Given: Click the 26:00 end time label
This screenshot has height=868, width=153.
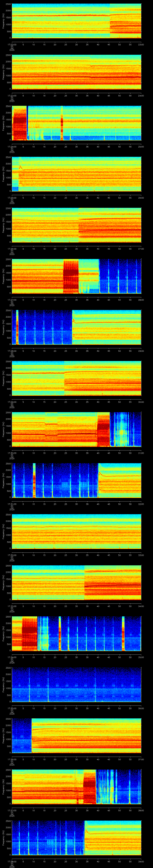Looking at the screenshot, I should [141, 198].
